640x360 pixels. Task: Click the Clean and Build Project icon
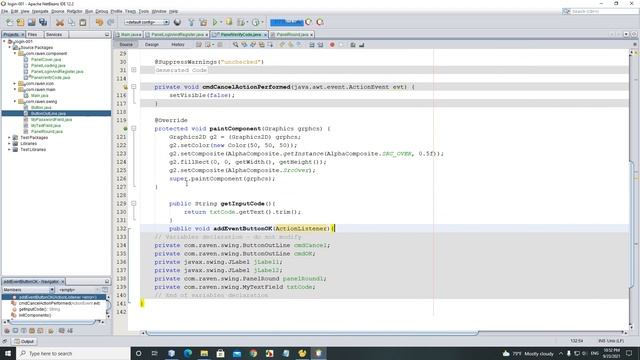click(x=203, y=22)
